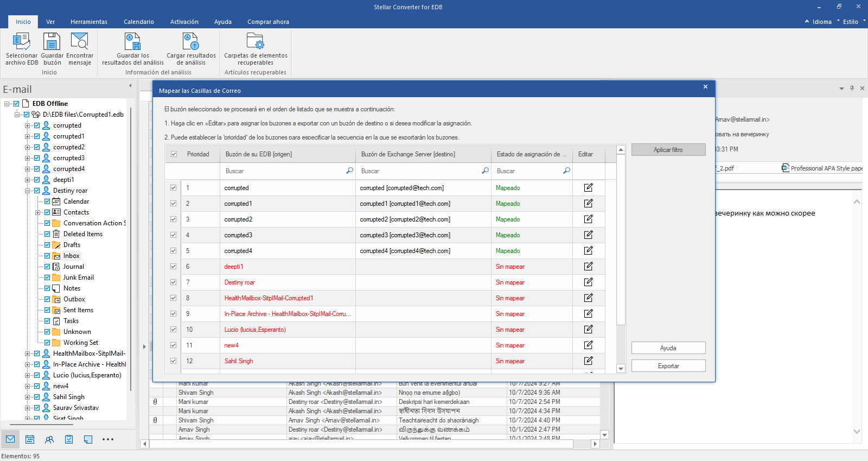Edit mapping for new4 row

click(589, 345)
